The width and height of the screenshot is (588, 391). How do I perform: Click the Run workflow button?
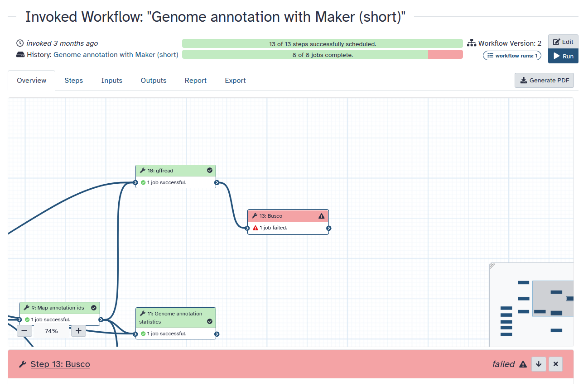coord(563,56)
